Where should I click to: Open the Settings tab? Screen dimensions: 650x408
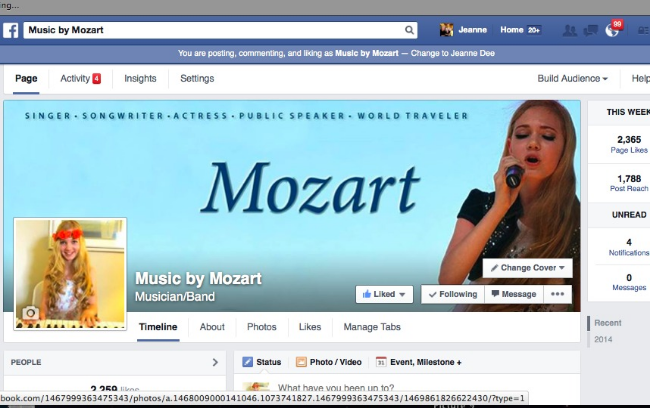(x=197, y=78)
